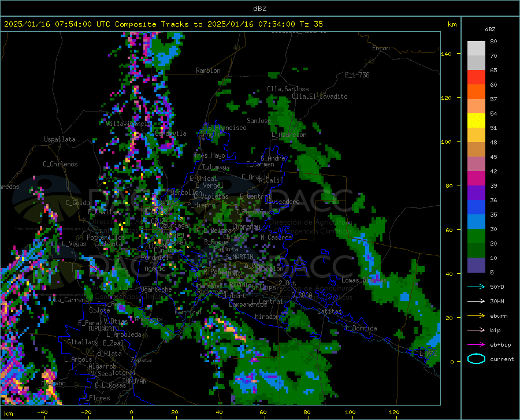This screenshot has width=520, height=420.
Task: Click the '-20' km tick label
Action: 86,412
